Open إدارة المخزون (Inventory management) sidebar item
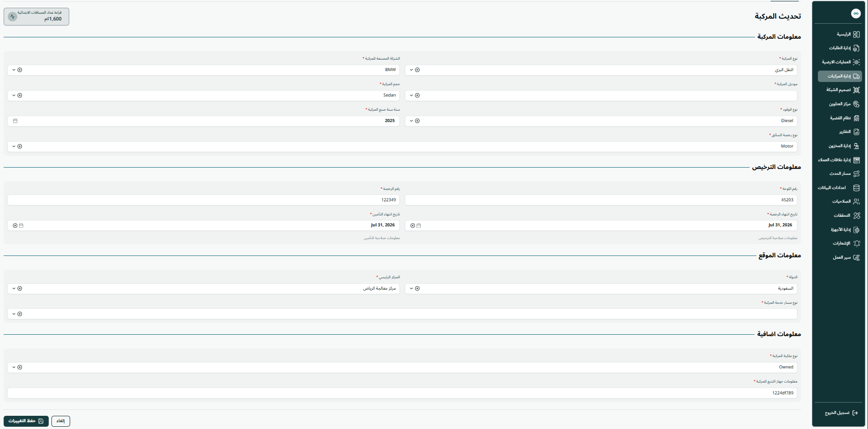The width and height of the screenshot is (868, 429). [x=844, y=146]
